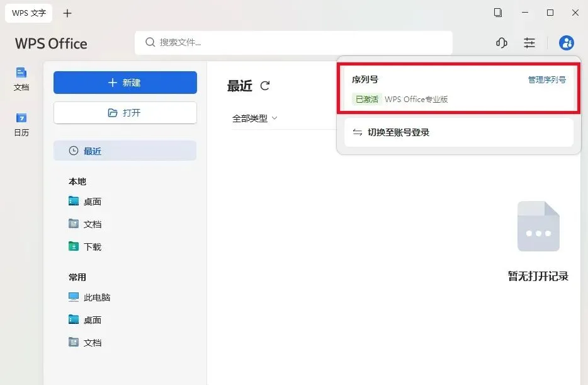
Task: Click the refresh icon next to 最近
Action: click(x=265, y=86)
